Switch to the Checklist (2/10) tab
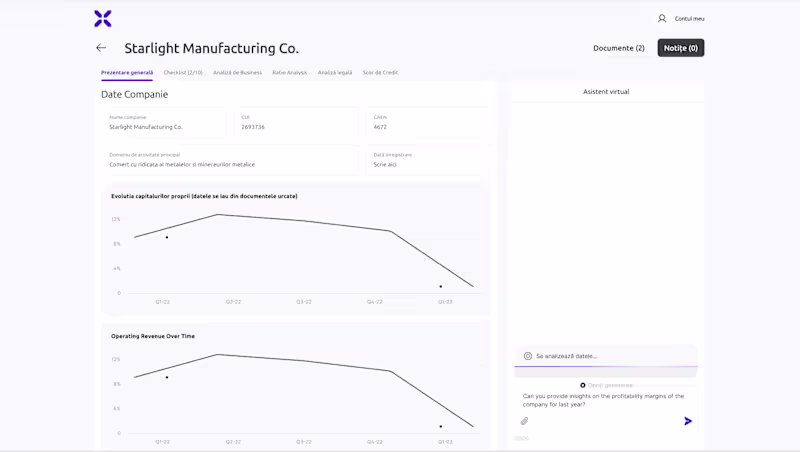800x452 pixels. coord(183,73)
